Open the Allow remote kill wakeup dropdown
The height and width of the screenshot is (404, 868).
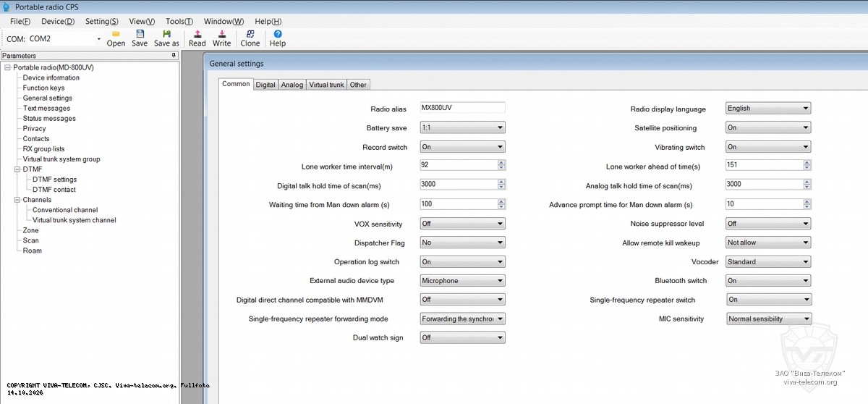click(x=768, y=243)
